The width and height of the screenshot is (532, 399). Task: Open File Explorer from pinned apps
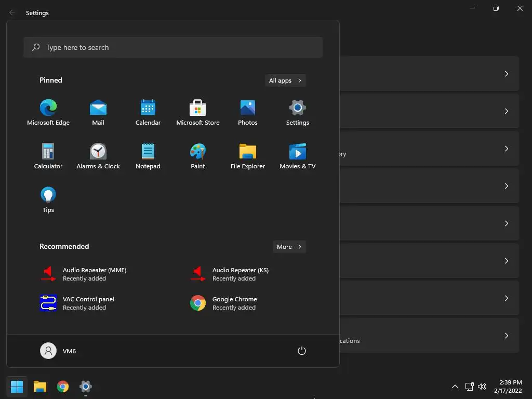tap(248, 156)
